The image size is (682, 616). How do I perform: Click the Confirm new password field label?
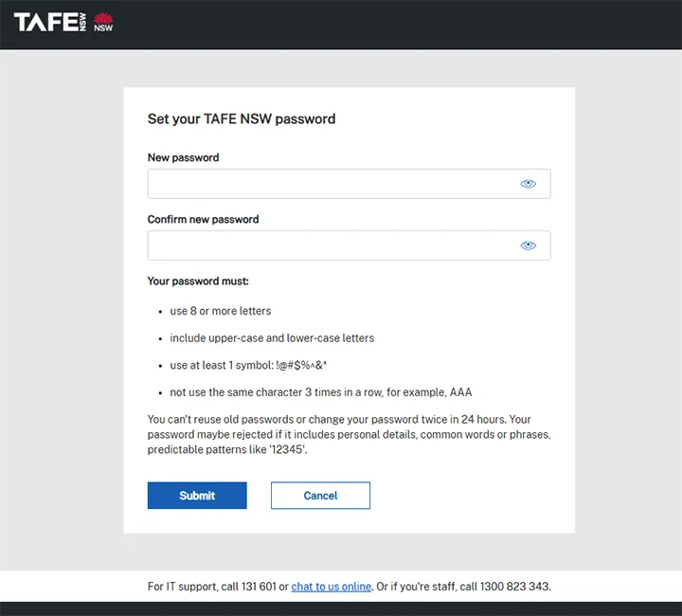point(203,219)
